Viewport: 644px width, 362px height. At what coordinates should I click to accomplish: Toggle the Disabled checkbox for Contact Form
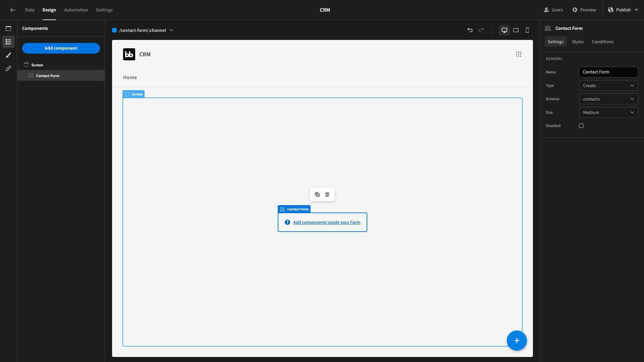click(x=581, y=126)
